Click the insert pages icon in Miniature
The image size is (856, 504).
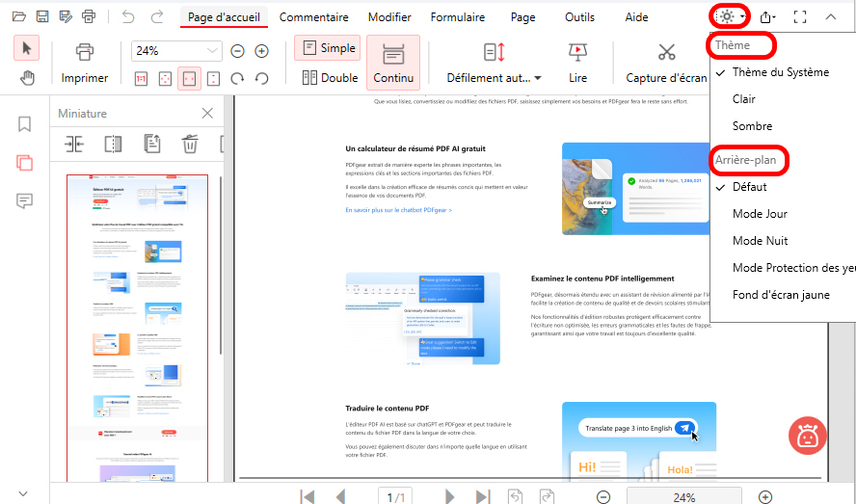(73, 145)
